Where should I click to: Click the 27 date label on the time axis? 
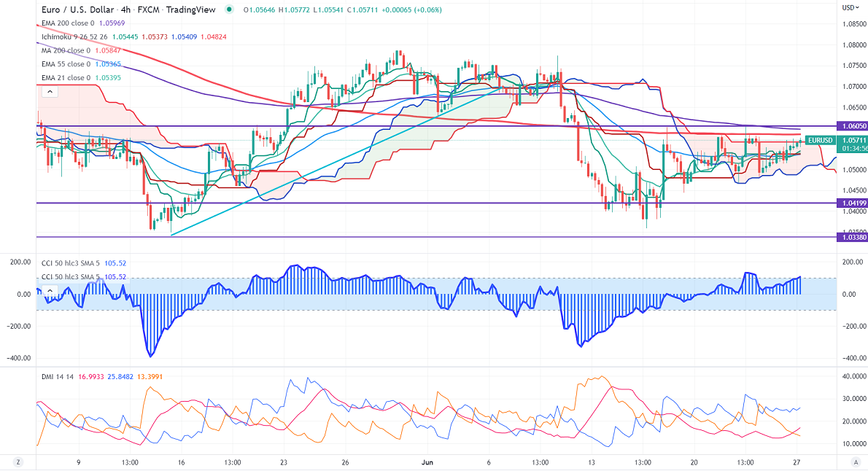coord(797,463)
